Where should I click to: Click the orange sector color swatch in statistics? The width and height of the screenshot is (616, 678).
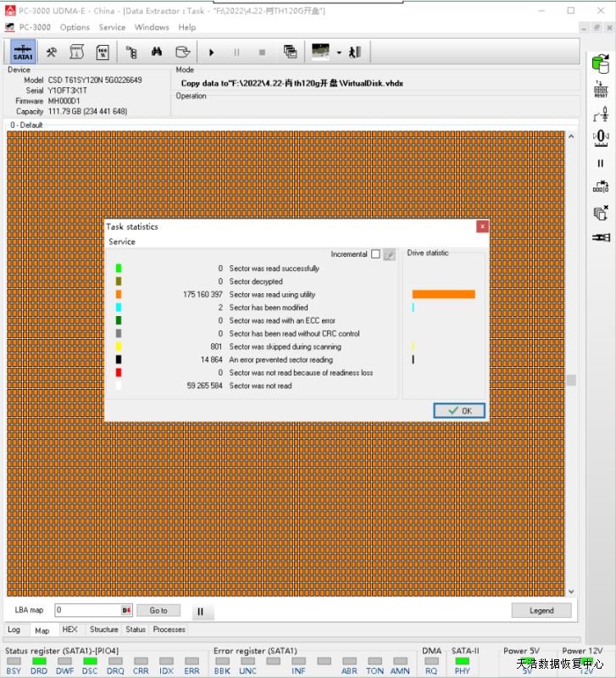[x=119, y=294]
